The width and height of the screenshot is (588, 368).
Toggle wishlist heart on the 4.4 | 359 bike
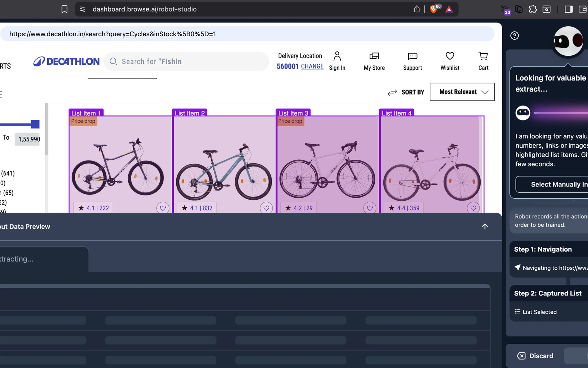point(473,208)
